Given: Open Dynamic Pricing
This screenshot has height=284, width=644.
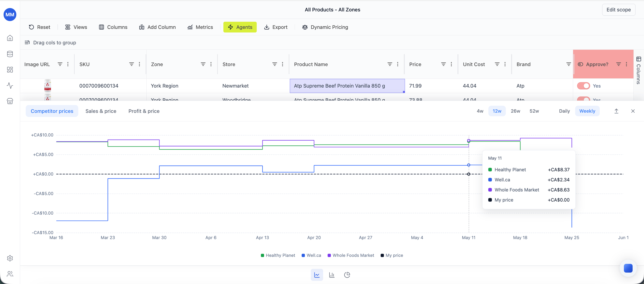Looking at the screenshot, I should [325, 27].
